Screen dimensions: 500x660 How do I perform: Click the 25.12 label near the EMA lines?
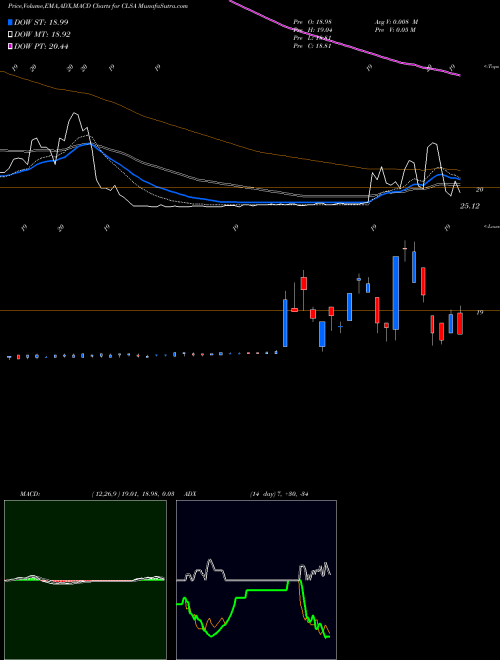470,206
